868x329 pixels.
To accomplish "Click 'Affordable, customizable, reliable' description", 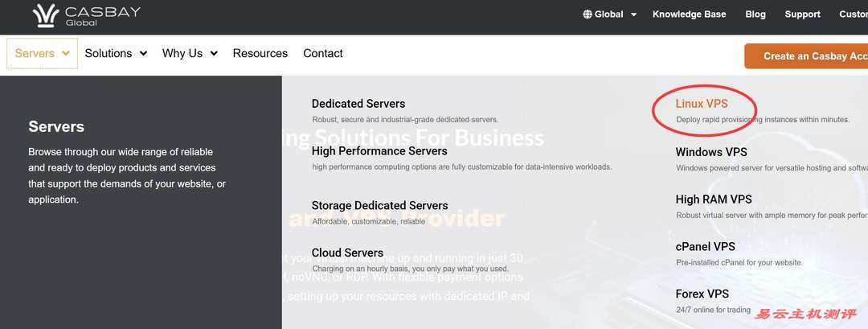I will pos(369,221).
